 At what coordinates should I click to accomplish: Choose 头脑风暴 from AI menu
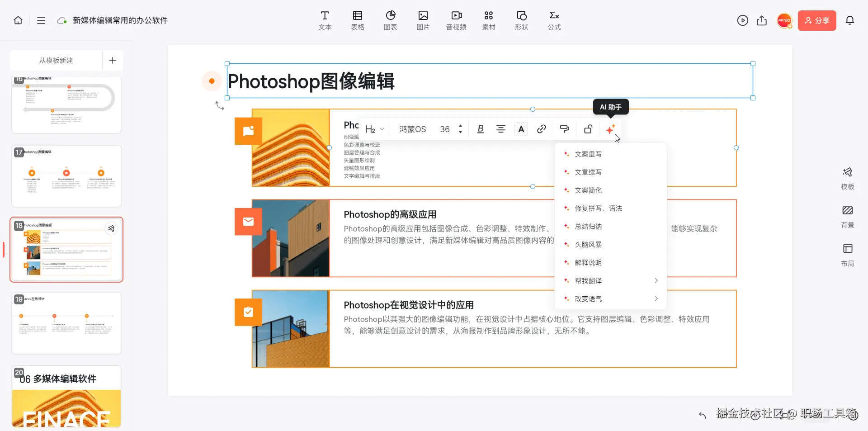611,245
